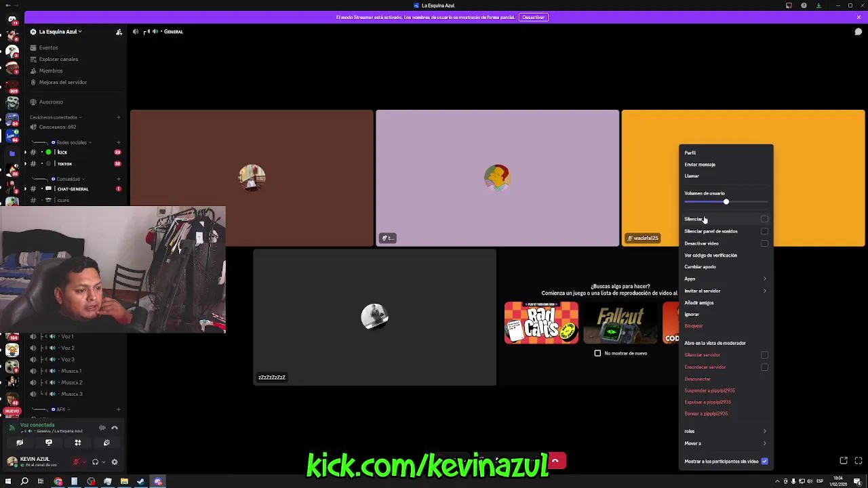The image size is (868, 488).
Task: Check Silenciar panel de sonidos checkbox
Action: 764,231
